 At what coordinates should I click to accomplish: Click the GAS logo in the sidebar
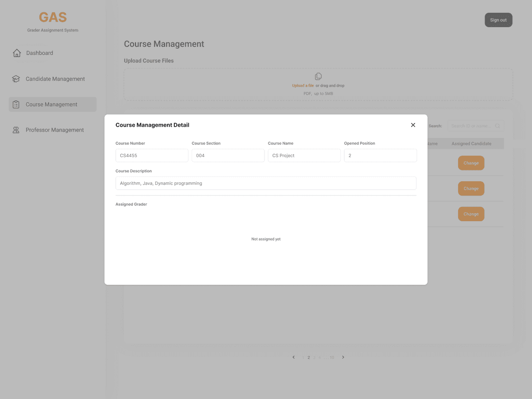(53, 17)
